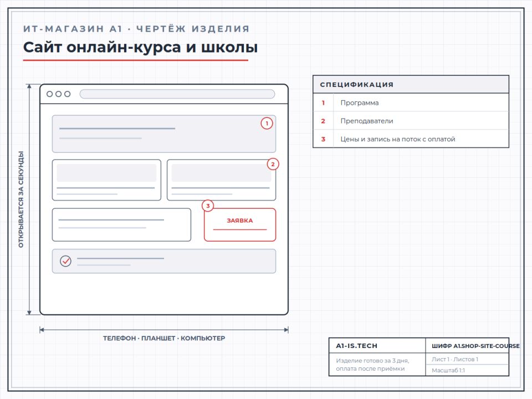Click the leftmost window dot in mock browser
The image size is (532, 399).
pos(49,94)
